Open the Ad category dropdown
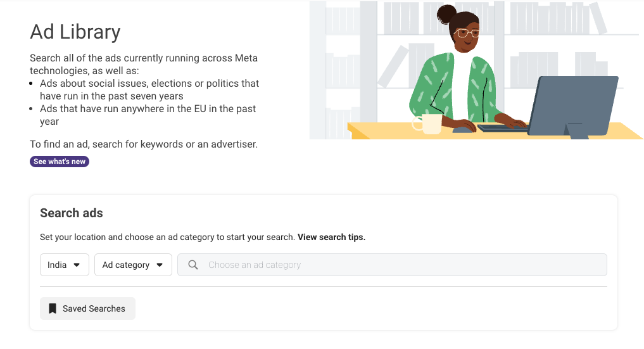644x349 pixels. pyautogui.click(x=133, y=265)
